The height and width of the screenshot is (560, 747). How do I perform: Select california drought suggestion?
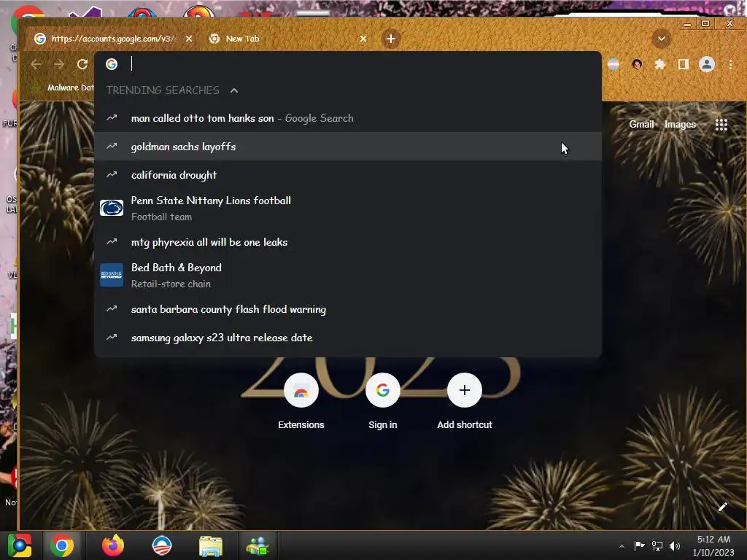tap(348, 175)
